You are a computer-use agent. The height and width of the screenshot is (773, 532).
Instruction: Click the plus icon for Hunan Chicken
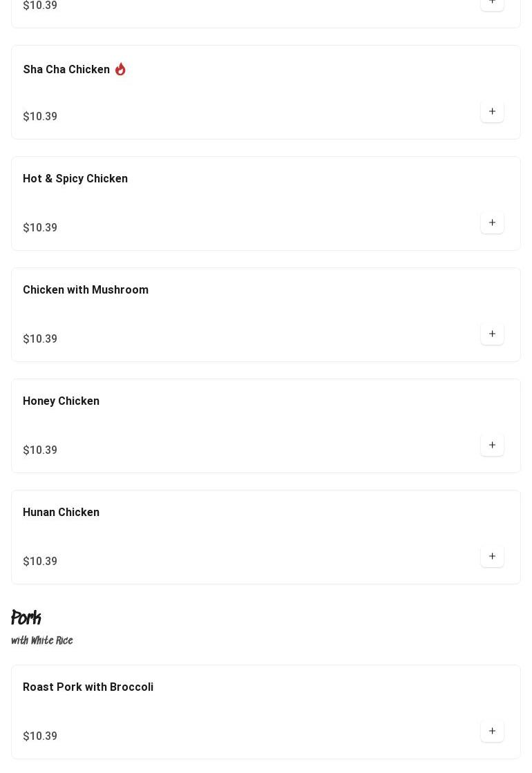point(491,556)
